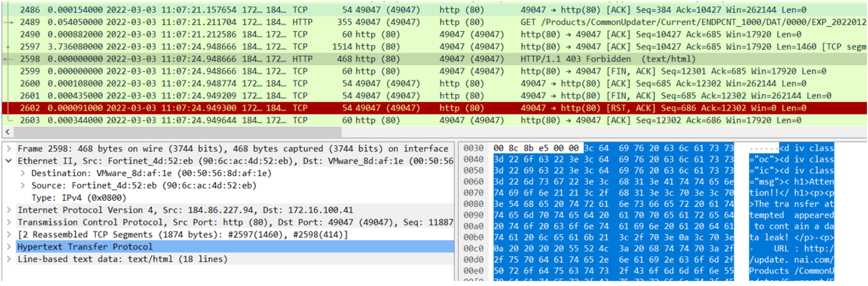Collapse the Ethernet II section
The height and width of the screenshot is (286, 868).
click(9, 161)
